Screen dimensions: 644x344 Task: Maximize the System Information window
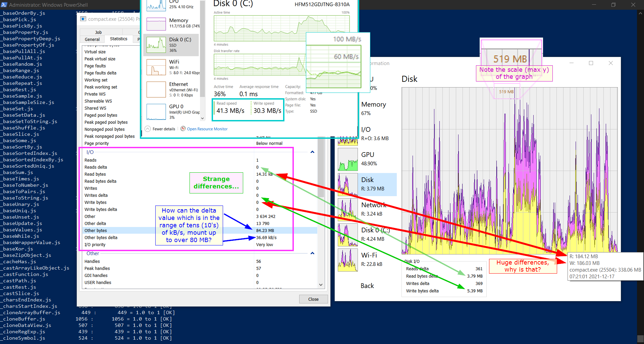click(591, 63)
